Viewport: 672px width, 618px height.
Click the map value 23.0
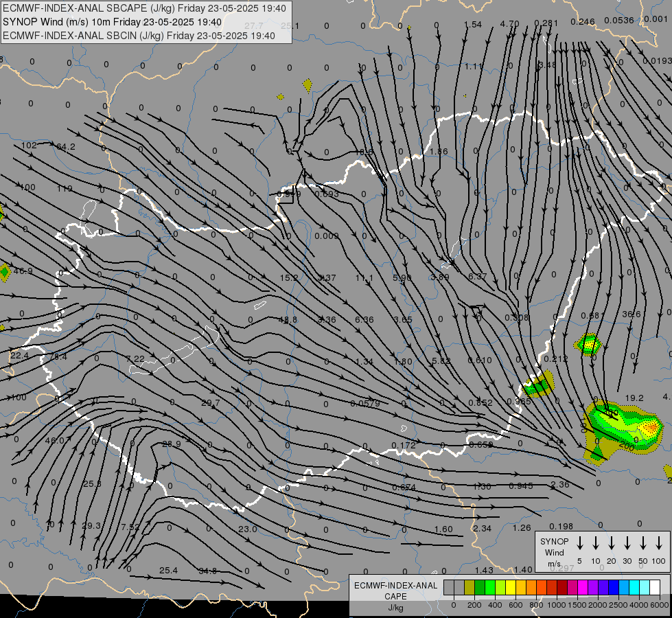248,529
